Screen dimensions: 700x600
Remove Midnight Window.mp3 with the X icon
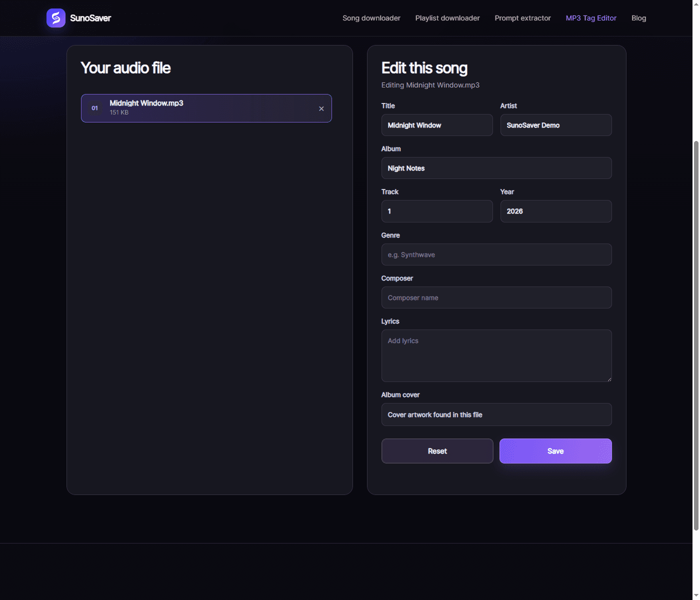click(321, 108)
